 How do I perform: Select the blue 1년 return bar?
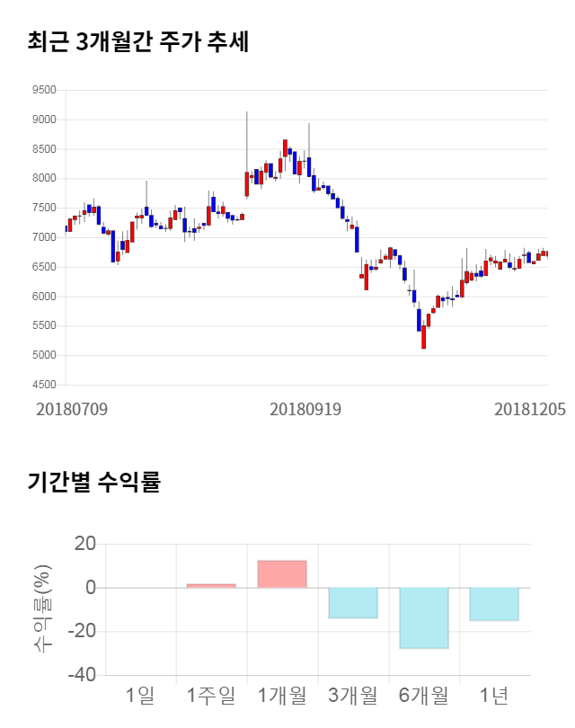[x=495, y=604]
